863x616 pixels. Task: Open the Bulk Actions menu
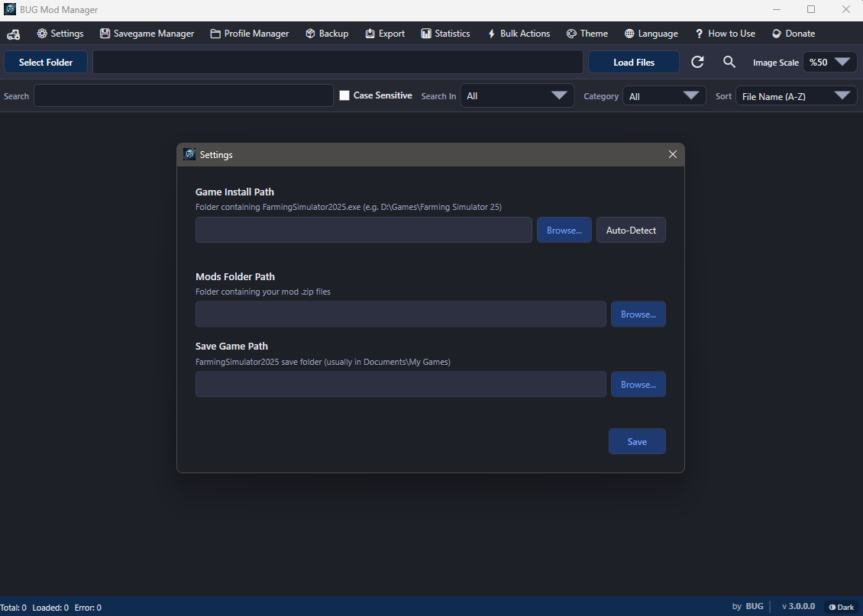pos(518,34)
